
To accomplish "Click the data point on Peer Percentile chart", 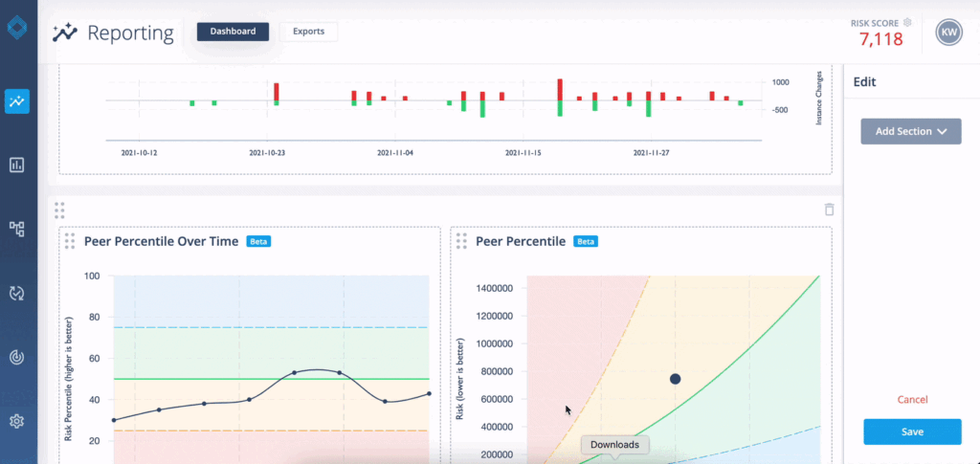I will (x=675, y=379).
